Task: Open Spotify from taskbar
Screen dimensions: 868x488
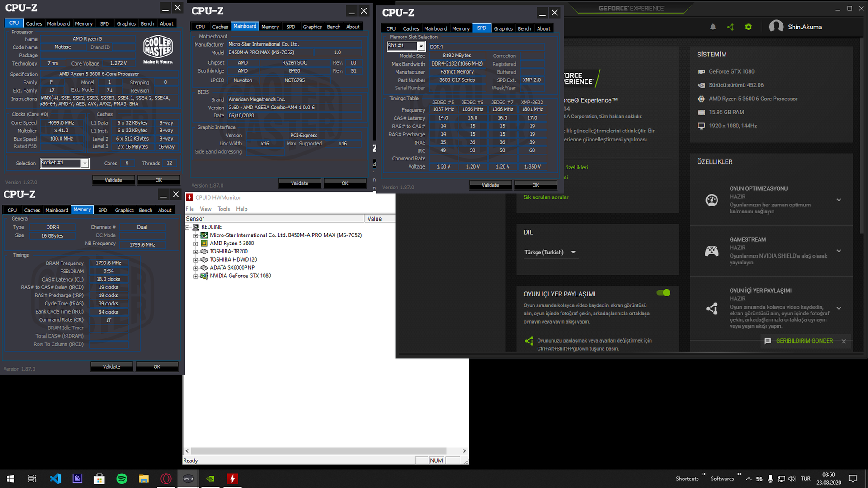Action: [122, 479]
